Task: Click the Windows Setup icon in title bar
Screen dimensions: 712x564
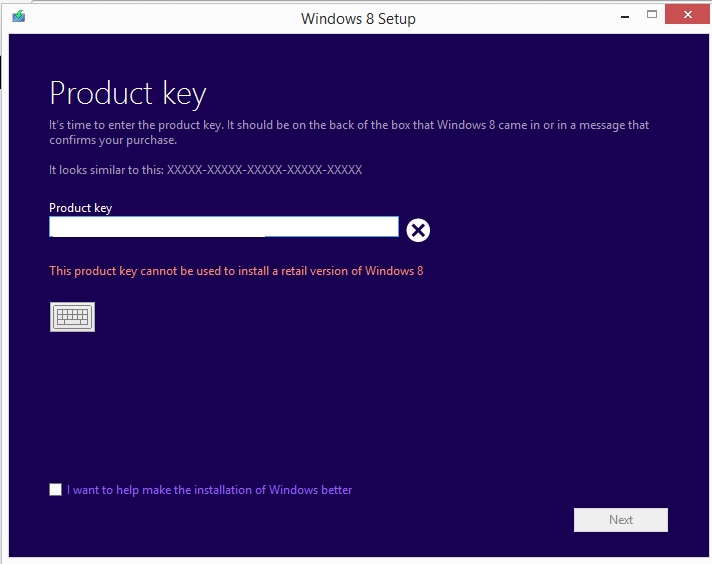Action: [19, 17]
